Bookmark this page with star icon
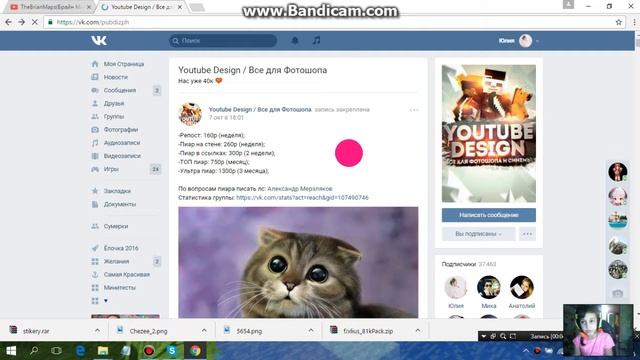The image size is (640, 360). coord(618,22)
